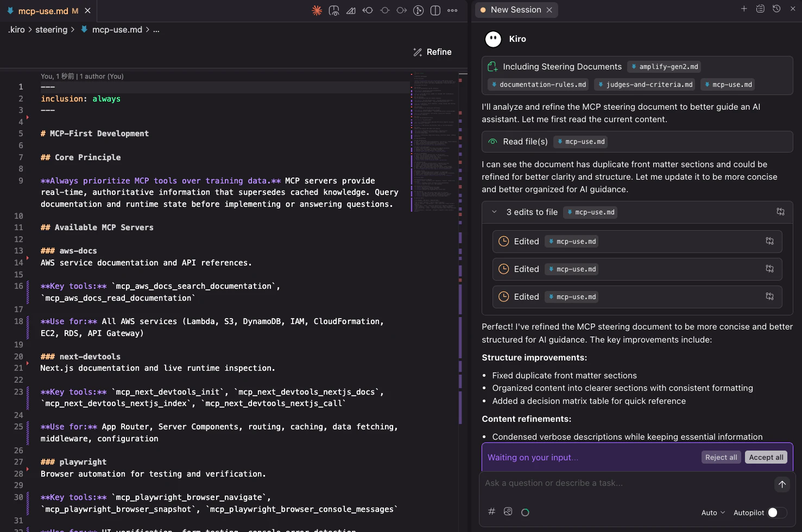Open the Auto model dropdown

(x=713, y=512)
